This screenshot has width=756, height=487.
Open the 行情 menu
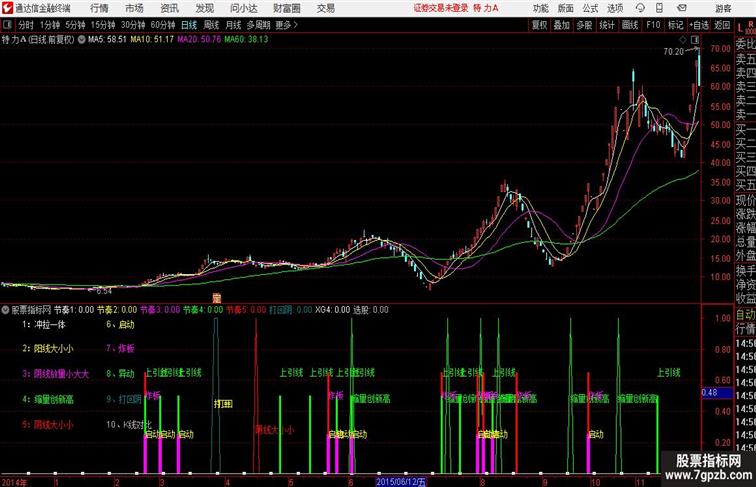[99, 8]
